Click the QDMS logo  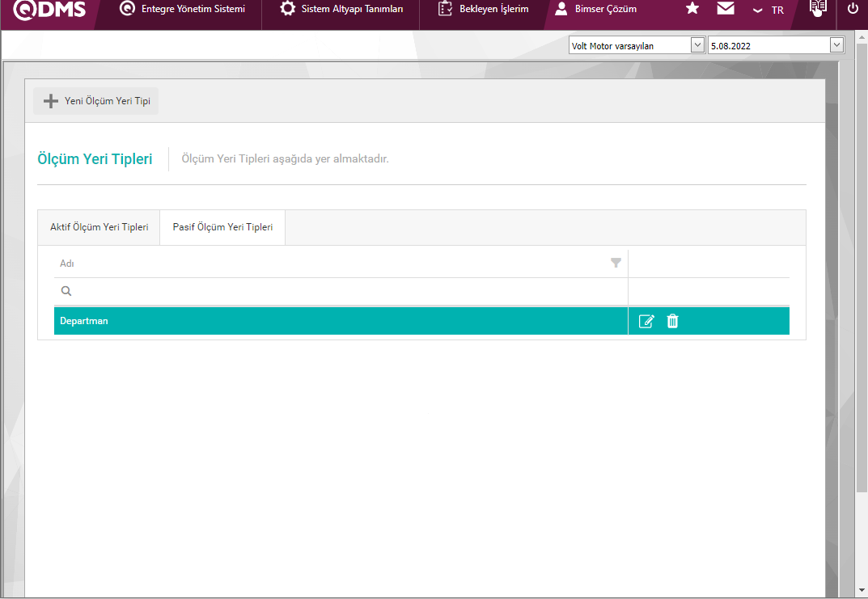[50, 10]
